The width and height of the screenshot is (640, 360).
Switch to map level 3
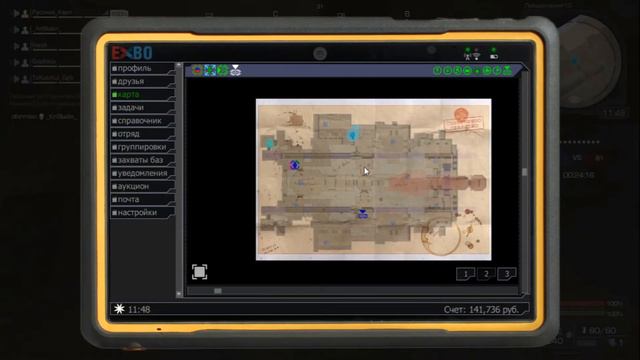pyautogui.click(x=507, y=274)
